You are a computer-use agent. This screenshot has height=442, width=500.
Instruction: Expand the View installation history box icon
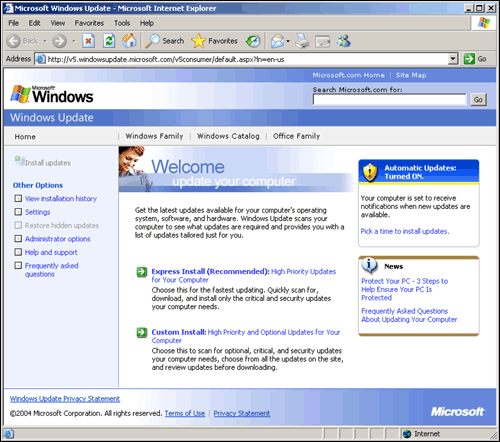click(18, 198)
